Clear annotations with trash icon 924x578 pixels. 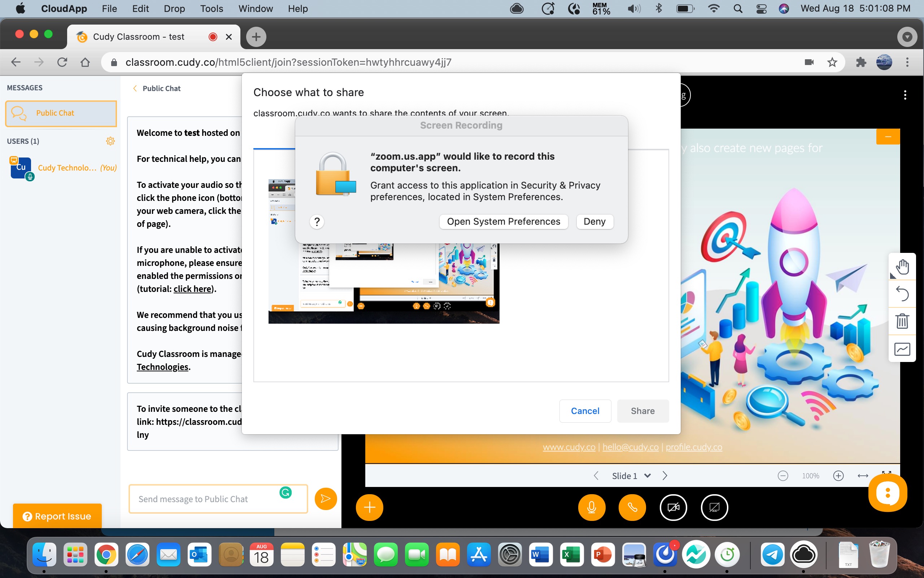click(902, 321)
